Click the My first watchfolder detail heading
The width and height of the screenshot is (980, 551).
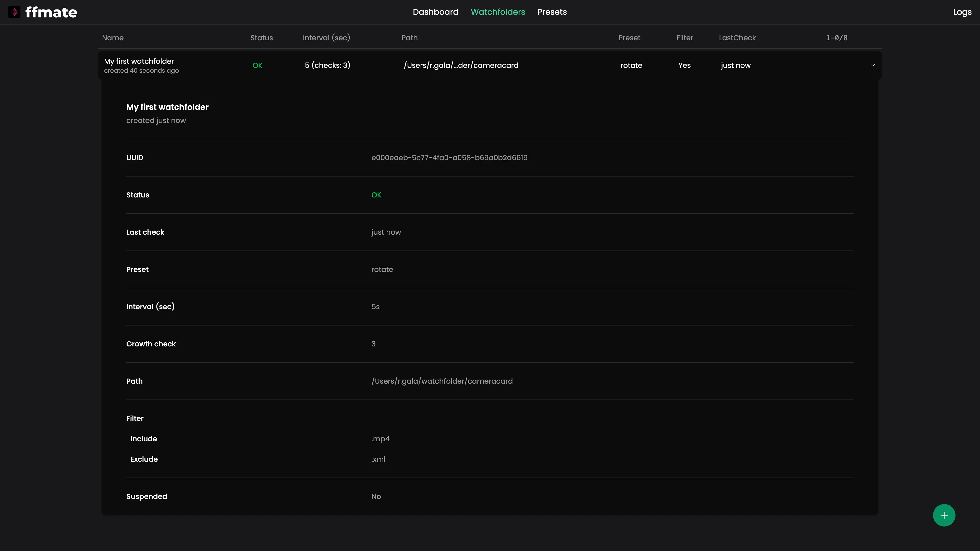tap(167, 107)
